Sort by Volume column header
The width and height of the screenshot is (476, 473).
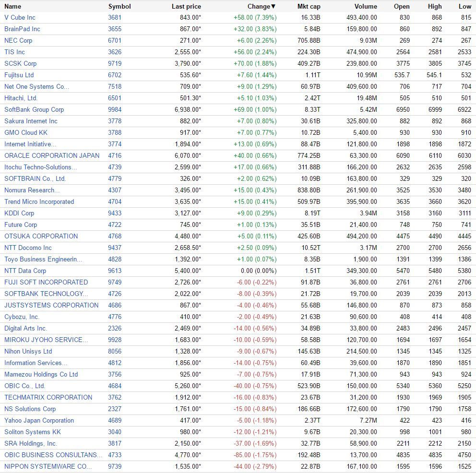[366, 6]
